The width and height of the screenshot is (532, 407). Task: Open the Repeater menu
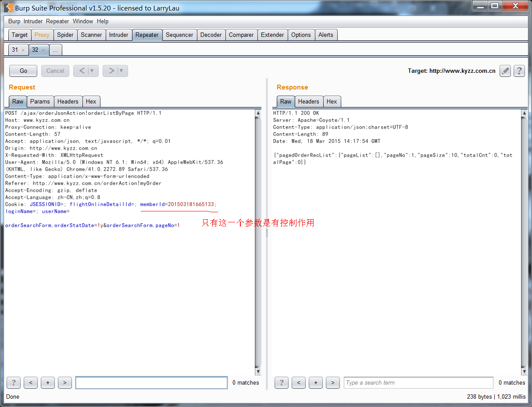coord(57,21)
